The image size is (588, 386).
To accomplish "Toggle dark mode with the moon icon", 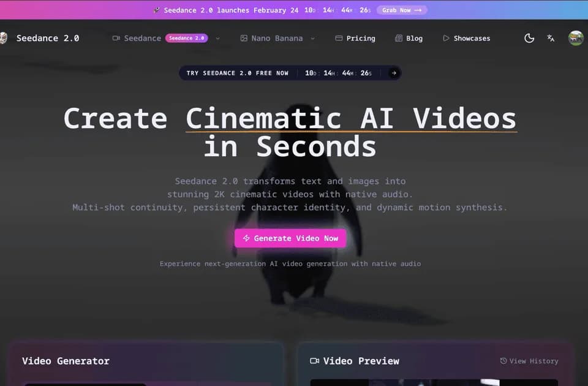I will point(529,38).
